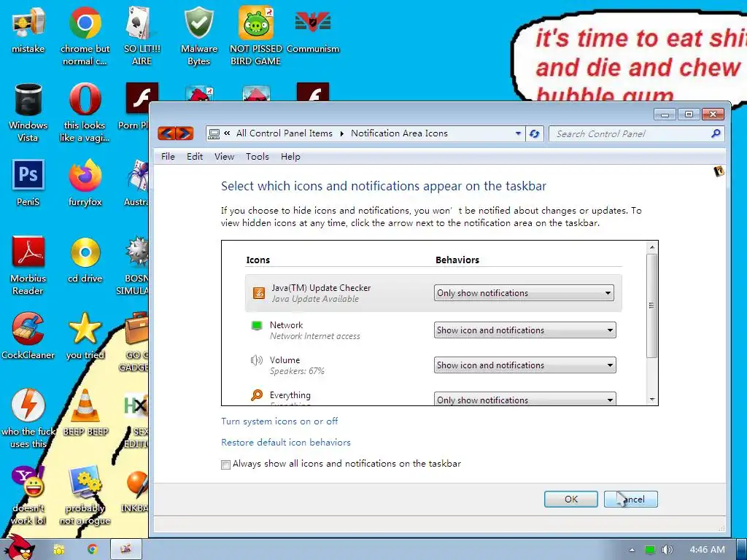Open the Help menu
The width and height of the screenshot is (747, 560).
click(290, 157)
